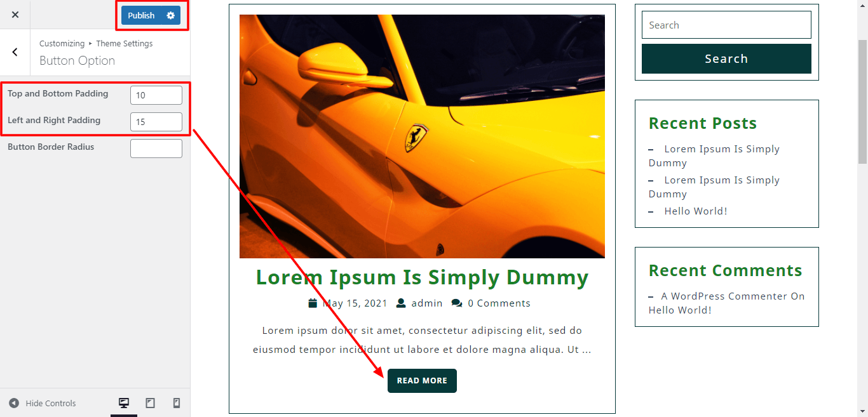Open publish settings gear icon
Viewport: 868px width, 417px height.
click(170, 15)
